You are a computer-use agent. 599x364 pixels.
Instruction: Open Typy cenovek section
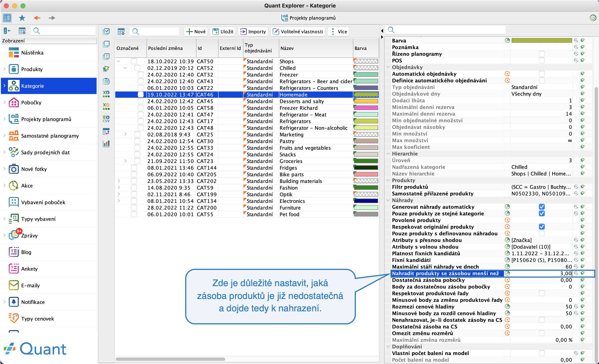tap(49, 319)
